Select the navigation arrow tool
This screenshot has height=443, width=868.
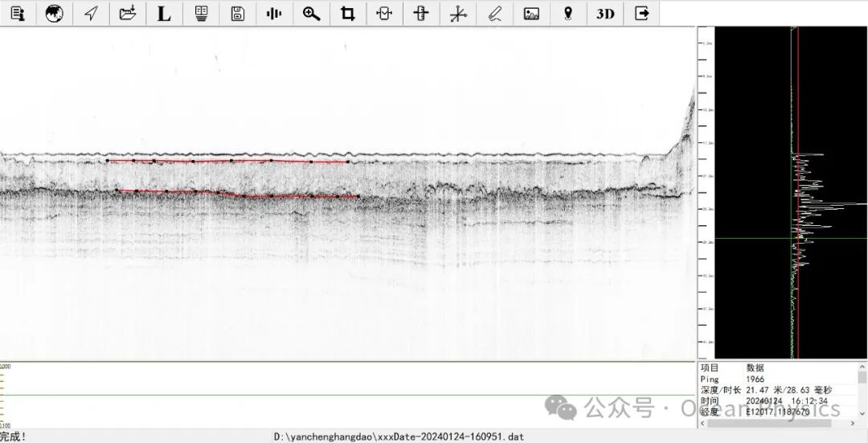point(92,14)
